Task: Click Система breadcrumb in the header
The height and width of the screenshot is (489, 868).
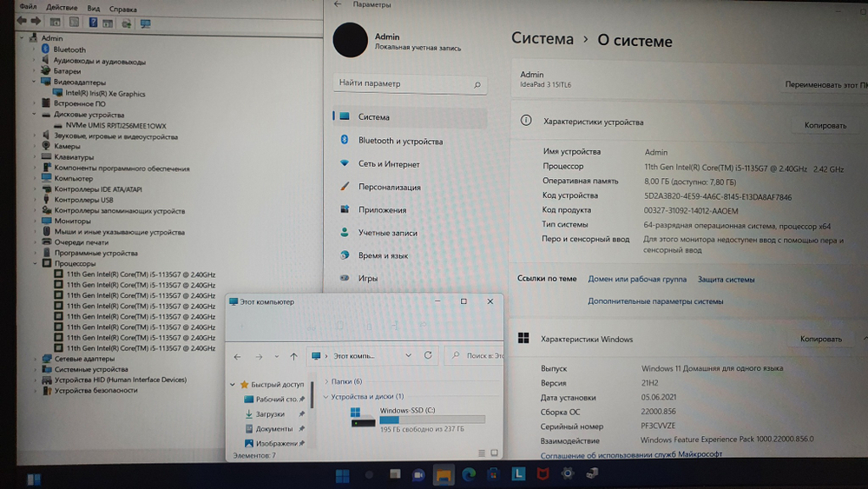Action: [542, 38]
